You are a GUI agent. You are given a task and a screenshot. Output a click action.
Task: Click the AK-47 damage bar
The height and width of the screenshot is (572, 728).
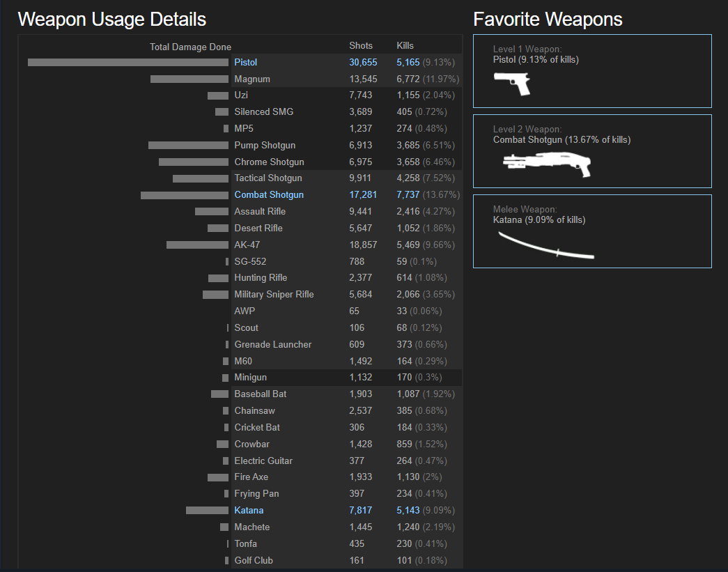(197, 245)
